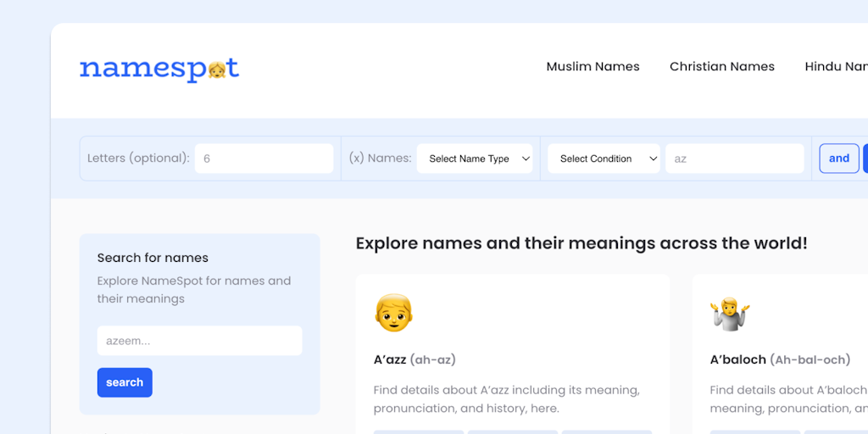Viewport: 868px width, 434px height.
Task: Click the boy emoji on A'azz card
Action: [393, 313]
